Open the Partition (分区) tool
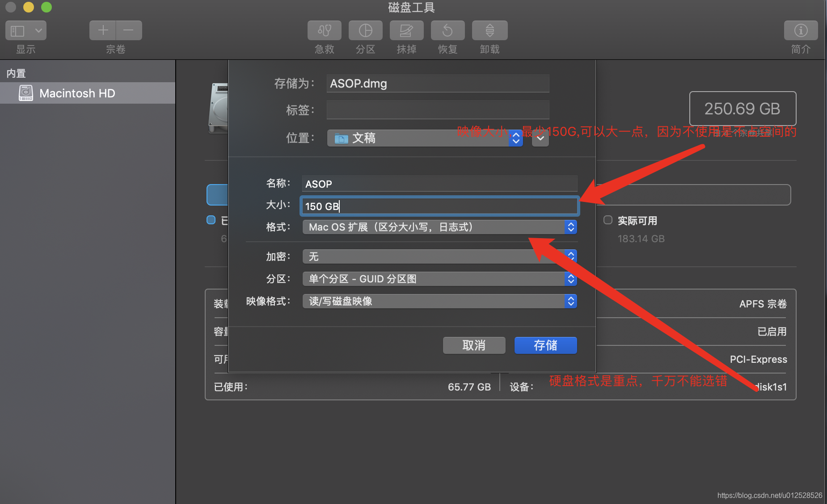Viewport: 827px width, 504px height. coord(365,30)
